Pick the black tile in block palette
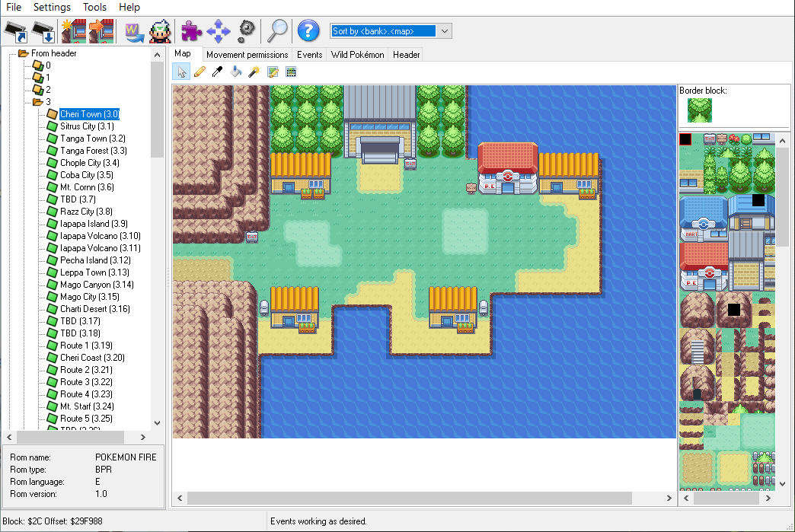795x532 pixels. (x=685, y=139)
